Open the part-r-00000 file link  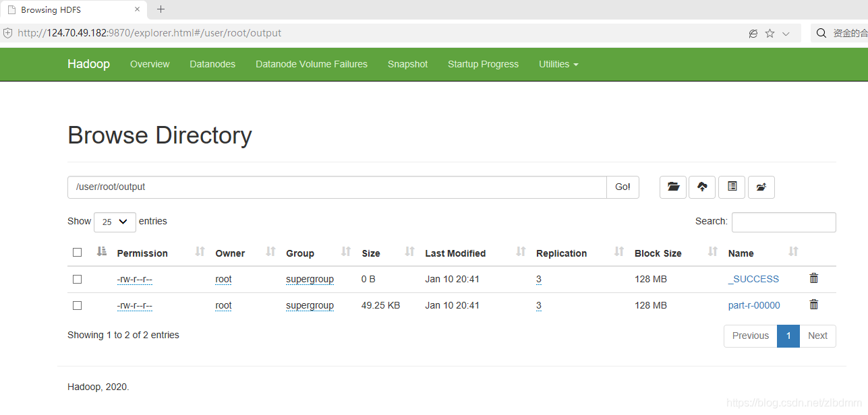point(754,305)
